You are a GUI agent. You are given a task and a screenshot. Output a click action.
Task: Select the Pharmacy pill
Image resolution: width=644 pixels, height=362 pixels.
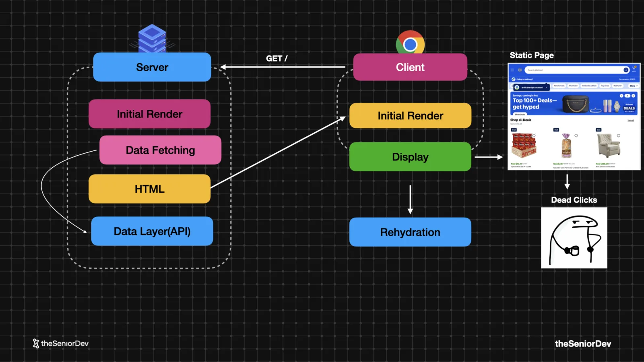pyautogui.click(x=573, y=86)
